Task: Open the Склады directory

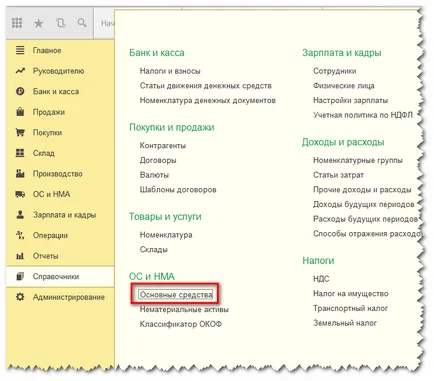Action: coord(154,250)
